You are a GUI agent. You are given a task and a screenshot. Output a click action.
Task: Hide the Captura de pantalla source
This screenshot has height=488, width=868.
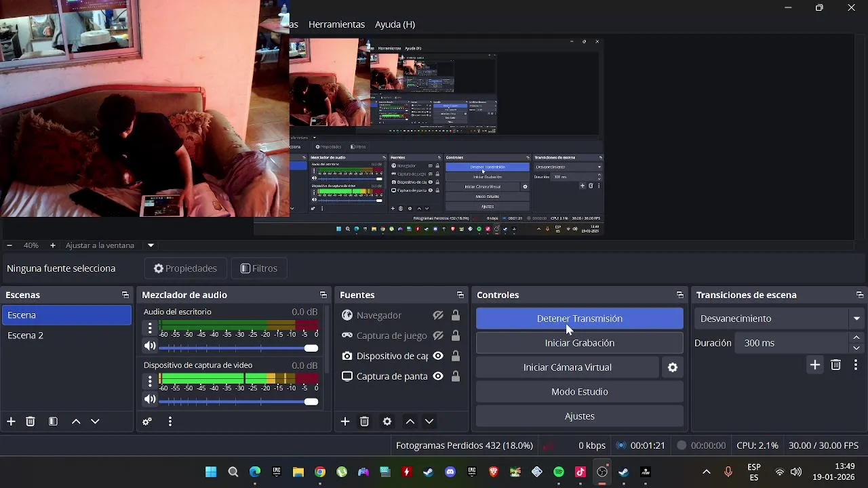[x=438, y=376]
